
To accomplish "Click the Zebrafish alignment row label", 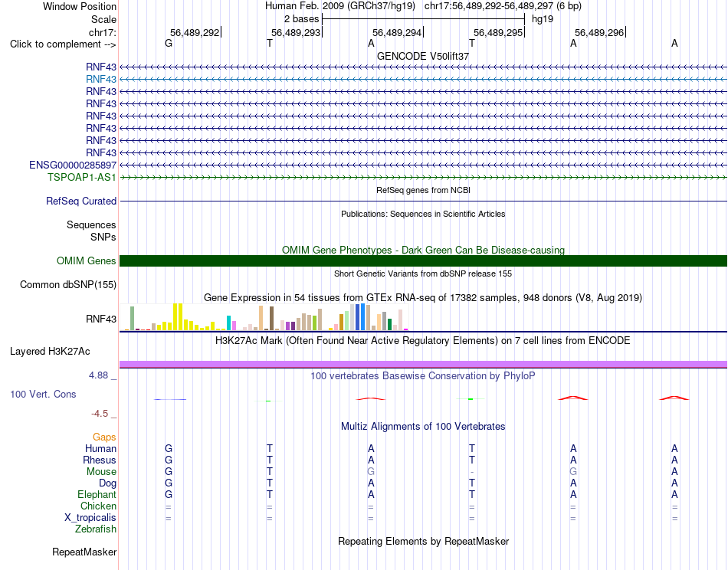I will 96,529.
